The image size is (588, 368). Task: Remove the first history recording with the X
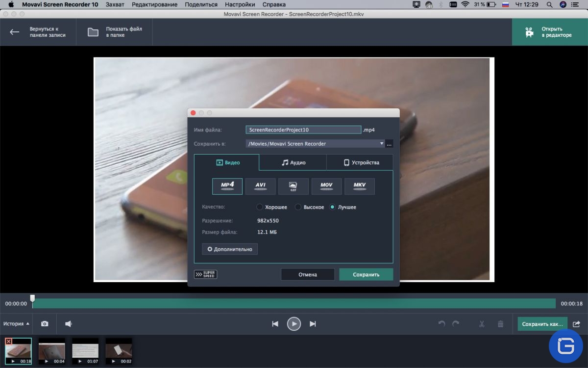(8, 341)
